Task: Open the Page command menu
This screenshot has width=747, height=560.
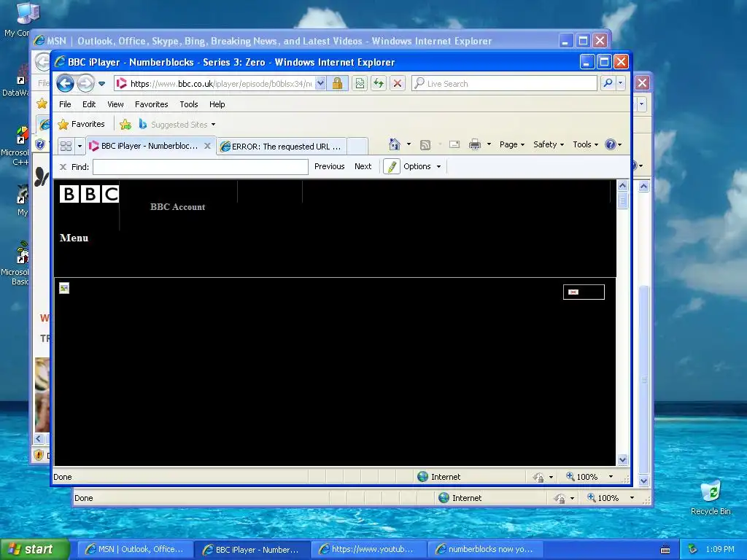Action: (x=511, y=144)
